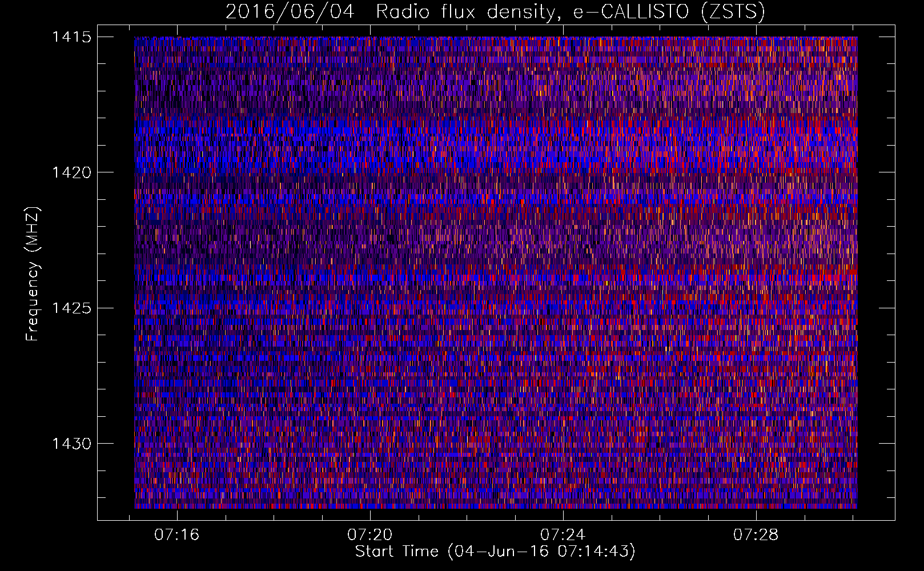The image size is (924, 571).
Task: Click the 1415 frequency axis label
Action: coord(71,37)
